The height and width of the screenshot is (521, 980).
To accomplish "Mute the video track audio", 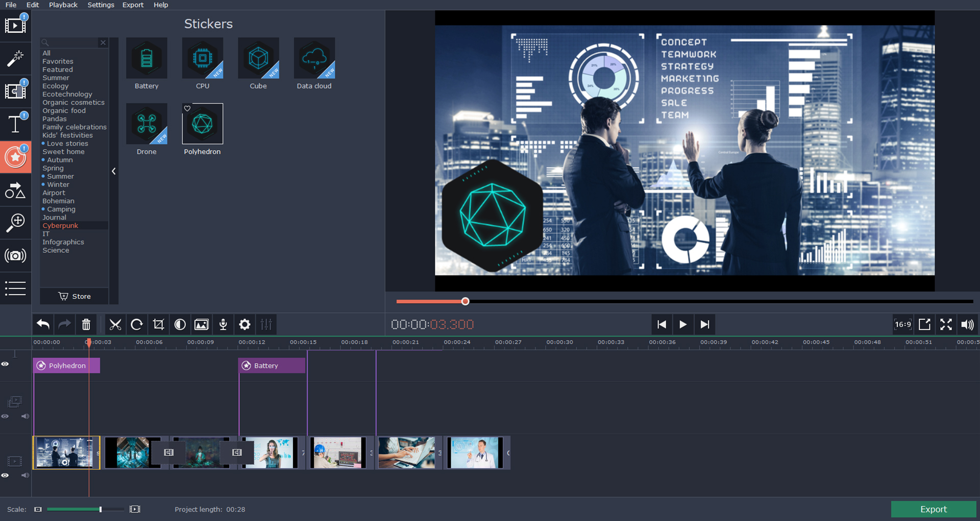I will click(25, 475).
